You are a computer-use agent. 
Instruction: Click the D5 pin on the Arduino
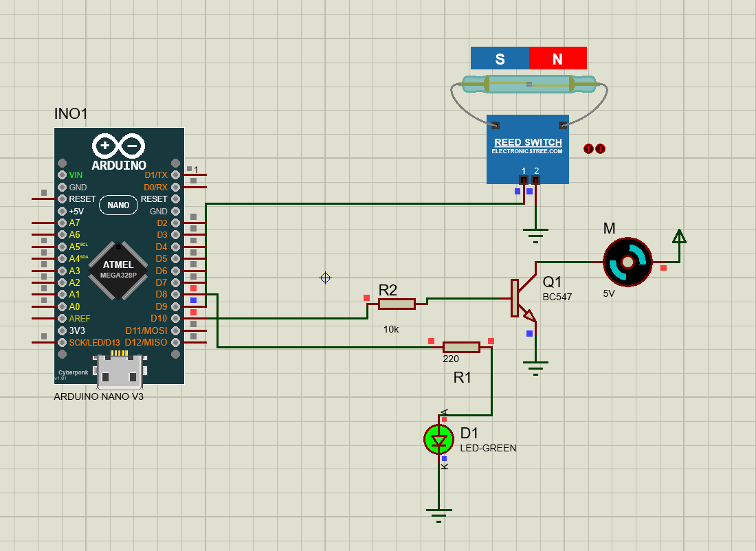pyautogui.click(x=175, y=259)
